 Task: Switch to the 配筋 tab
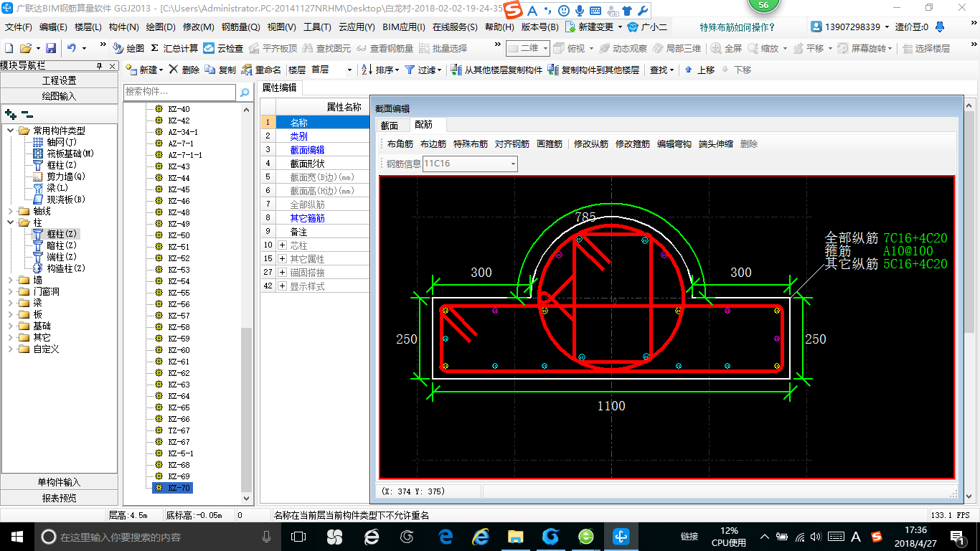pos(424,125)
